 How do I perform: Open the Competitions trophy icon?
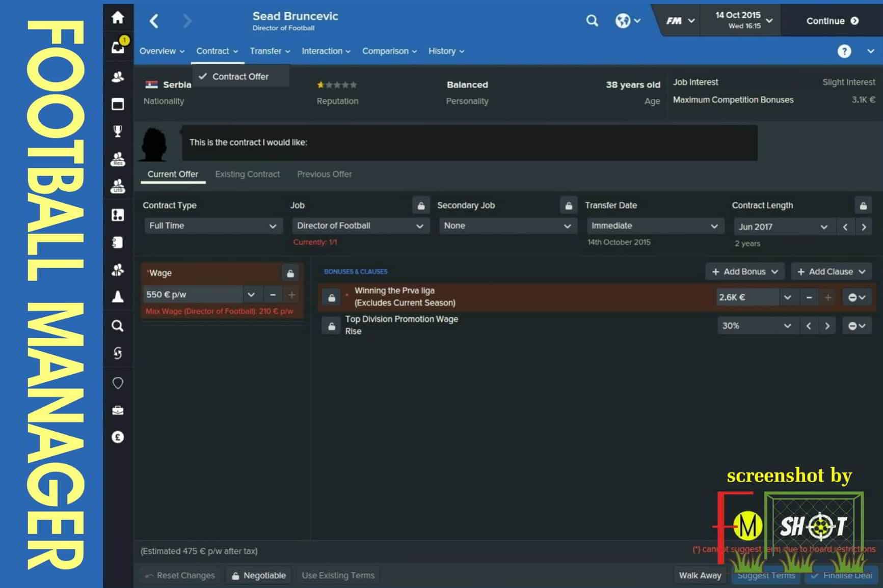pyautogui.click(x=118, y=131)
